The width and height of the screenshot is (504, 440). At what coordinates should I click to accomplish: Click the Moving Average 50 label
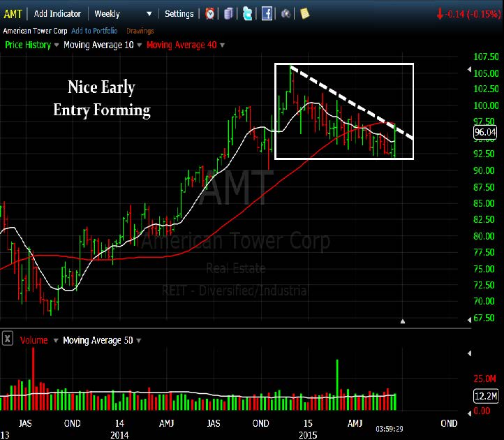(98, 340)
